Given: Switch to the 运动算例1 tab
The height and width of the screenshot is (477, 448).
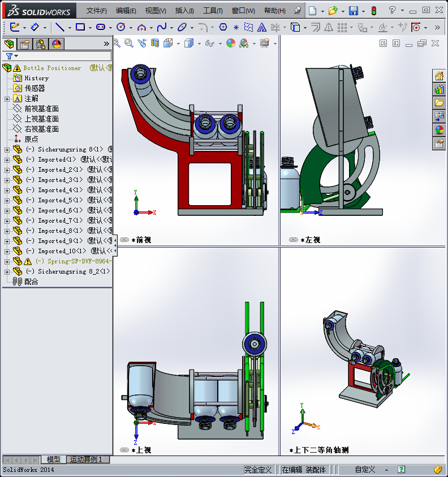Looking at the screenshot, I should [x=85, y=459].
